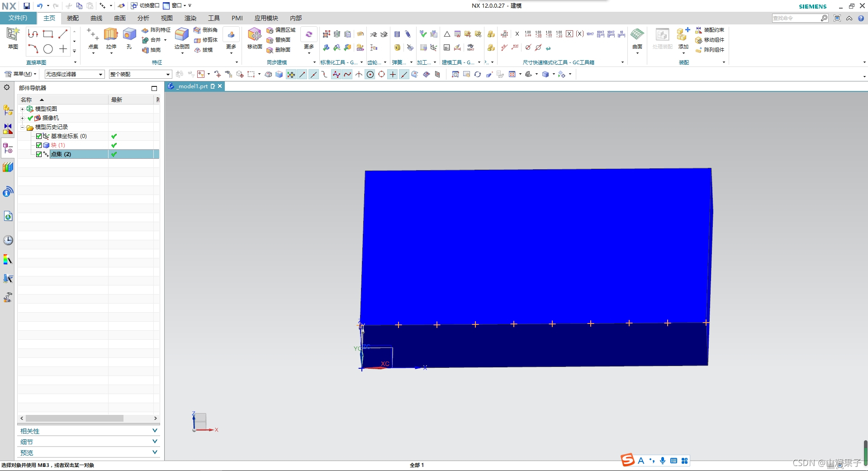Screen dimensions: 868x471
Task: Toggle the snap End Point option
Action: 302,74
